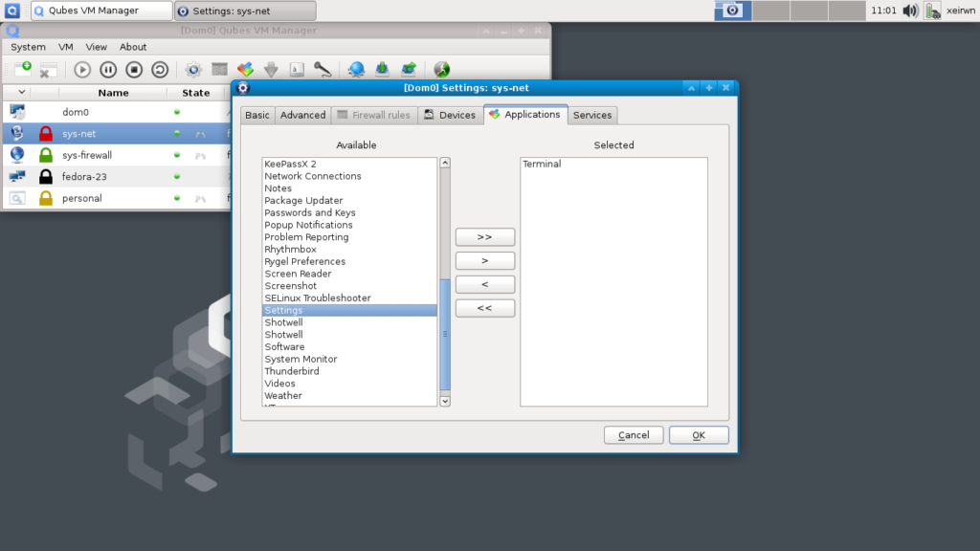Click the > add selected button
The height and width of the screenshot is (551, 980).
tap(485, 260)
